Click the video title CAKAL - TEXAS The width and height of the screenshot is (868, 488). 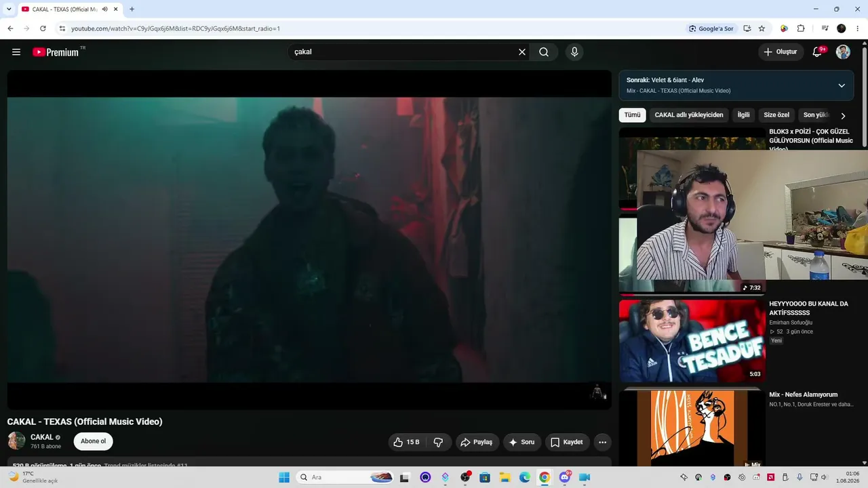pos(85,422)
